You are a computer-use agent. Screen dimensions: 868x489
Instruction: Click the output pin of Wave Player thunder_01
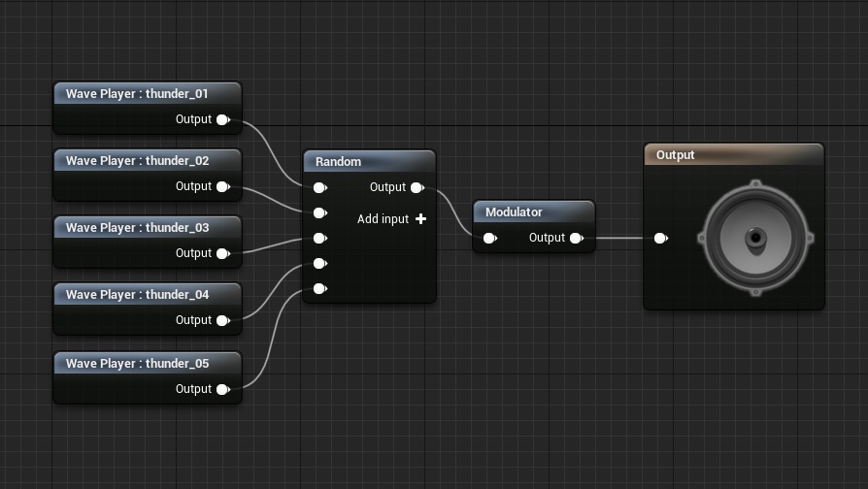click(222, 119)
